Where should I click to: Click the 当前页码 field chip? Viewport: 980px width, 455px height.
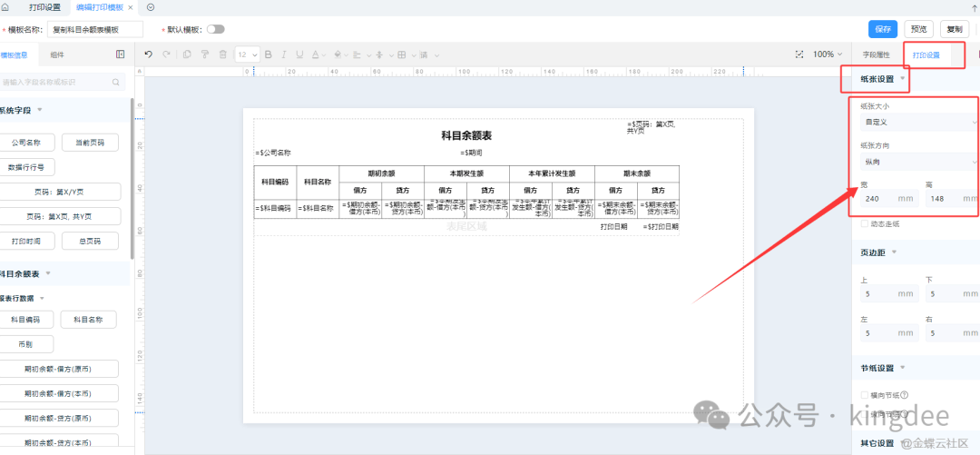pos(91,143)
